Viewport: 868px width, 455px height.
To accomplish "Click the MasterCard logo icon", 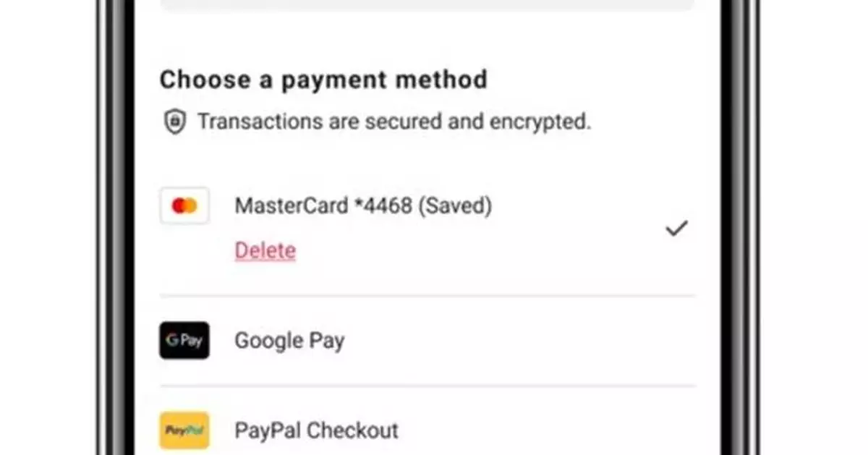I will 184,206.
